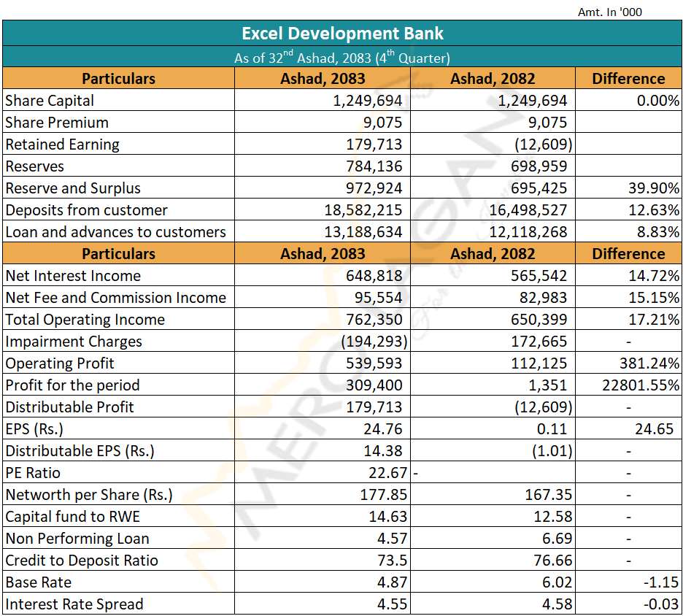The width and height of the screenshot is (683, 616).
Task: Click Credit to Deposit 76.66
Action: [553, 561]
